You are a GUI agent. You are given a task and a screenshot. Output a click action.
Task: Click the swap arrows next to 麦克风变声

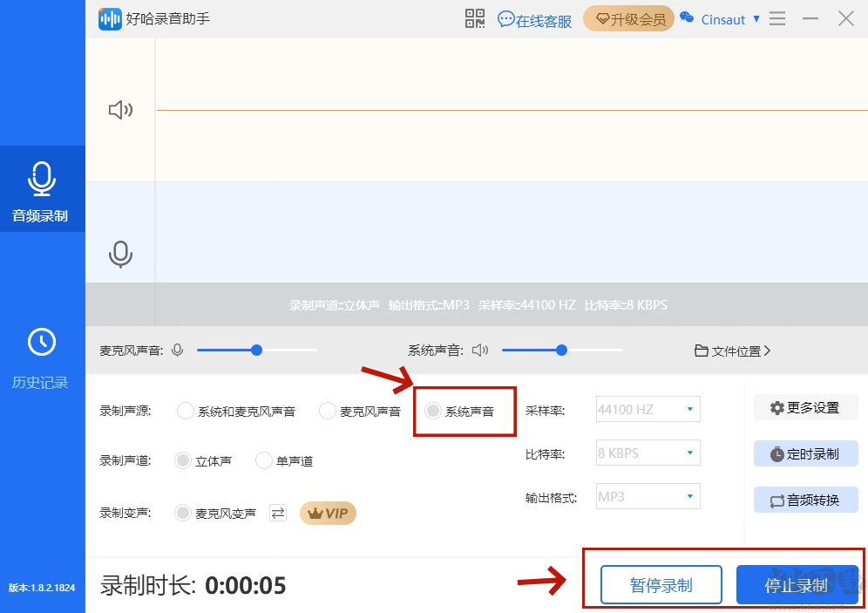click(x=277, y=513)
